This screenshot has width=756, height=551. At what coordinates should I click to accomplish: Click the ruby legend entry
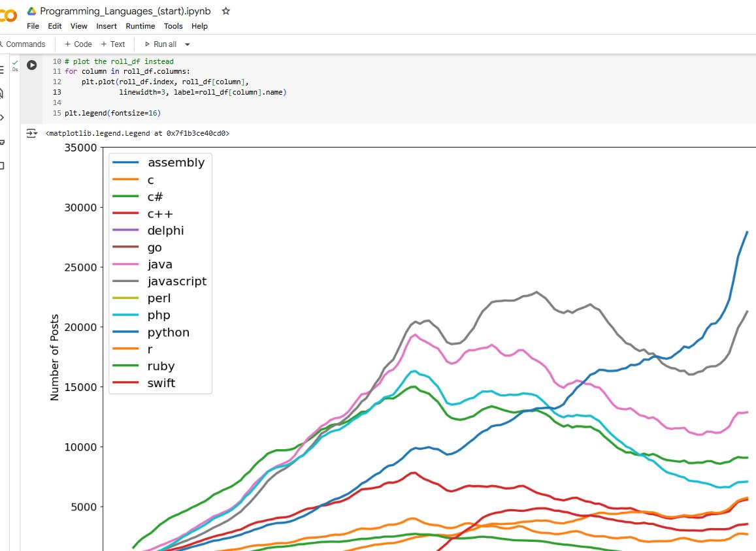click(144, 366)
